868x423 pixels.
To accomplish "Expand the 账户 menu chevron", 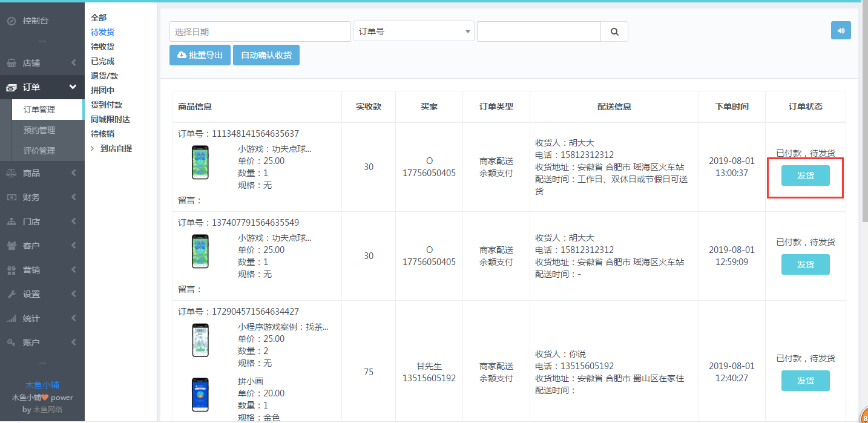I will (x=73, y=343).
